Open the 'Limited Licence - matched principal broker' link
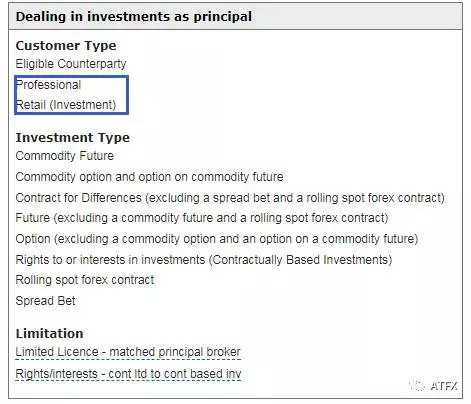This screenshot has height=404, width=471. pyautogui.click(x=128, y=352)
